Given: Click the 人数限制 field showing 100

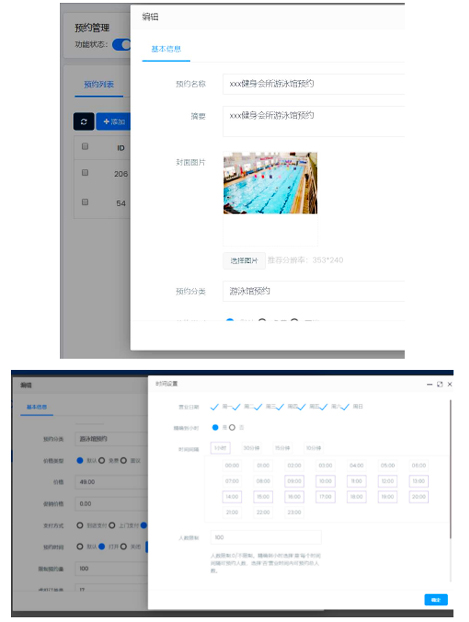Looking at the screenshot, I should (x=266, y=537).
